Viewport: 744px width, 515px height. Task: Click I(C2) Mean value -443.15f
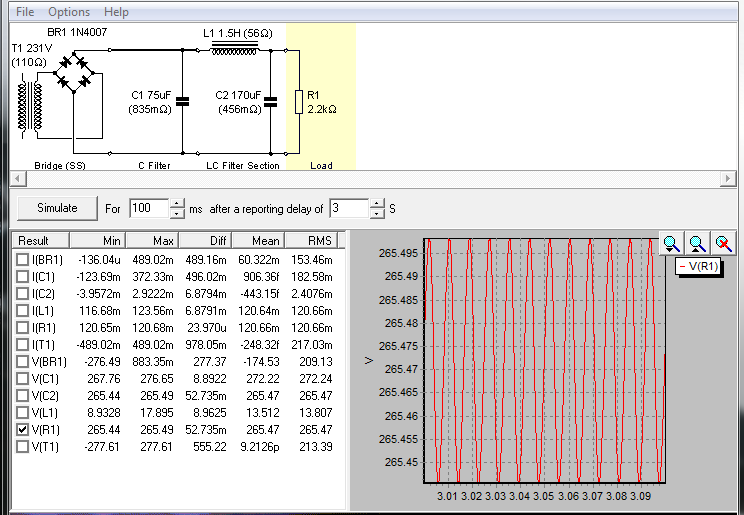259,294
